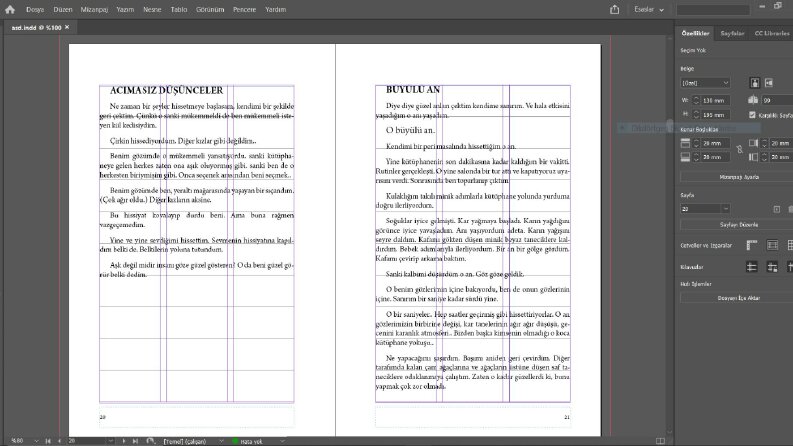Toggle the green Hata yok preflight indicator
This screenshot has height=446, width=793.
coord(236,441)
